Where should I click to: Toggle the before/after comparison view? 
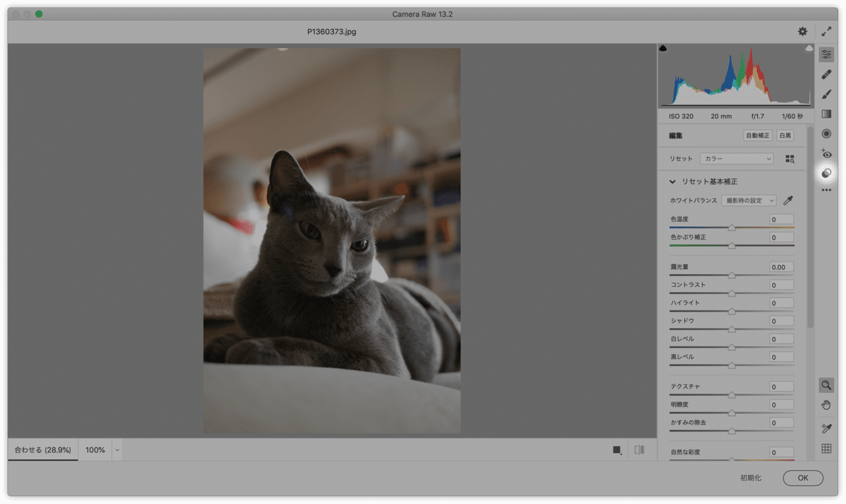[638, 449]
